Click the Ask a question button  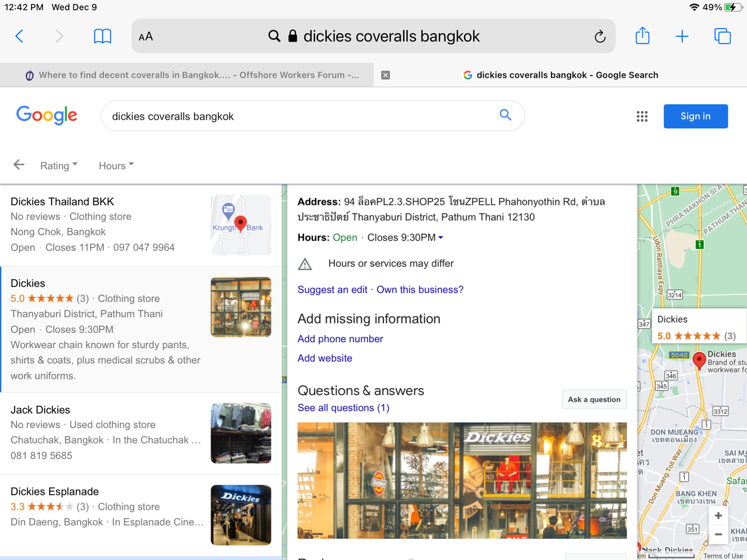(x=594, y=400)
